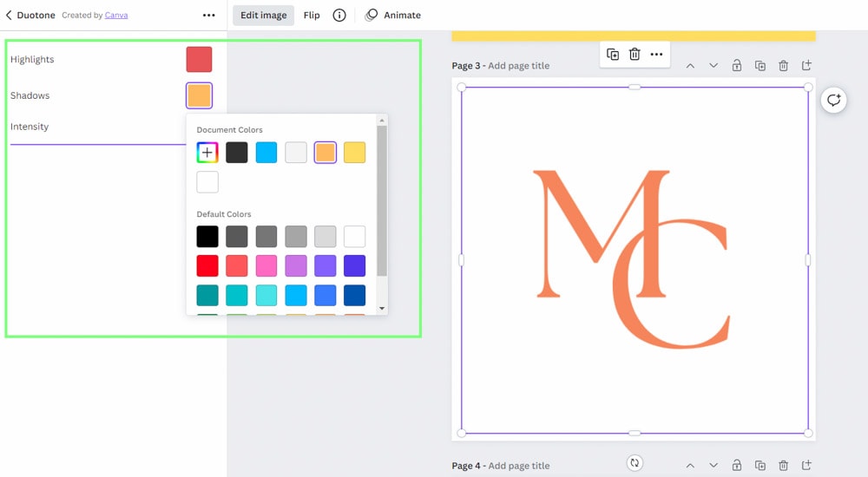
Task: Delete element via floating toolbar trash
Action: [x=635, y=55]
